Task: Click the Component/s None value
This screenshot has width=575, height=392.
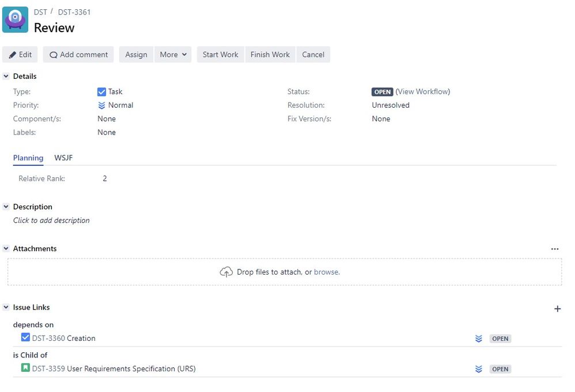Action: click(x=107, y=119)
